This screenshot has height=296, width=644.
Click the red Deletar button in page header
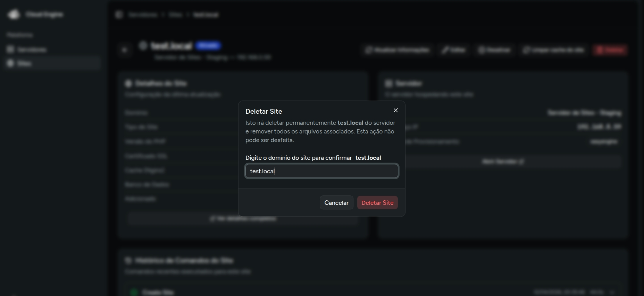pos(610,50)
